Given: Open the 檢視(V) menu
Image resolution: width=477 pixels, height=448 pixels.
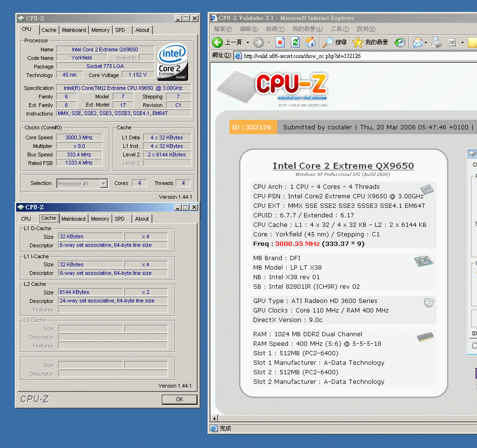Looking at the screenshot, I should click(275, 29).
